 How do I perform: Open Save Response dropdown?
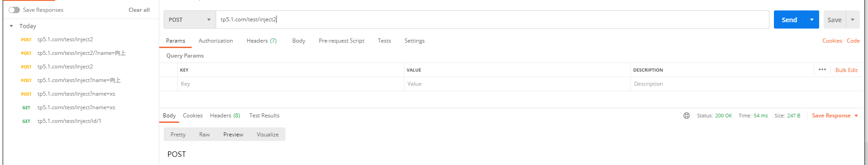coord(835,116)
